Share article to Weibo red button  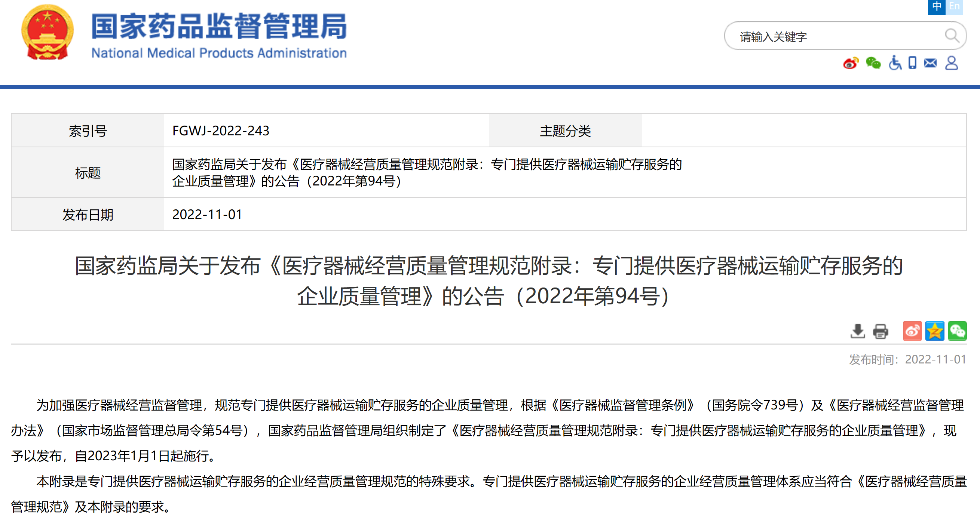click(912, 331)
